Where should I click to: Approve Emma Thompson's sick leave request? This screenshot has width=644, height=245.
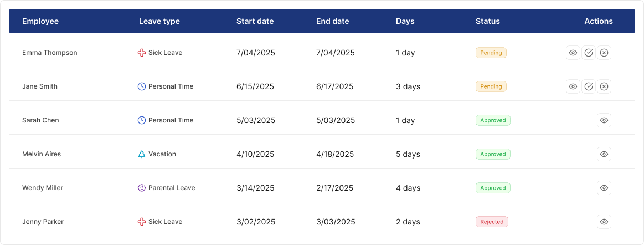pyautogui.click(x=589, y=53)
